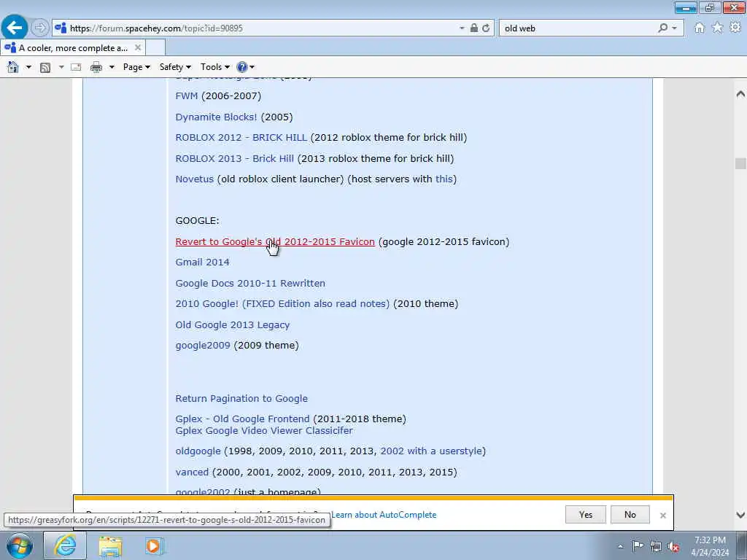Click the lock security icon in address bar
Image resolution: width=747 pixels, height=560 pixels.
474,28
